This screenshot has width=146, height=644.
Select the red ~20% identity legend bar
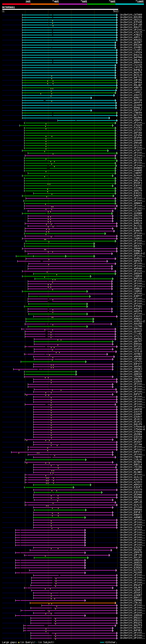(16, 4)
